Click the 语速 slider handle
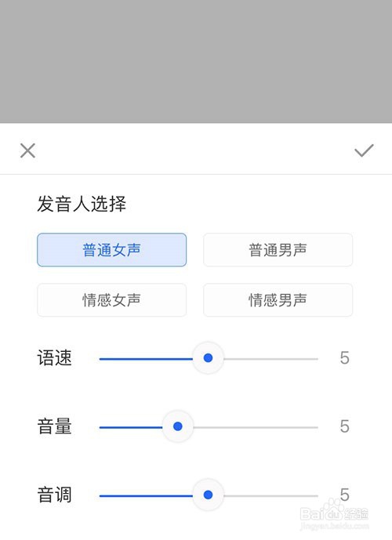The height and width of the screenshot is (540, 392). coord(208,358)
